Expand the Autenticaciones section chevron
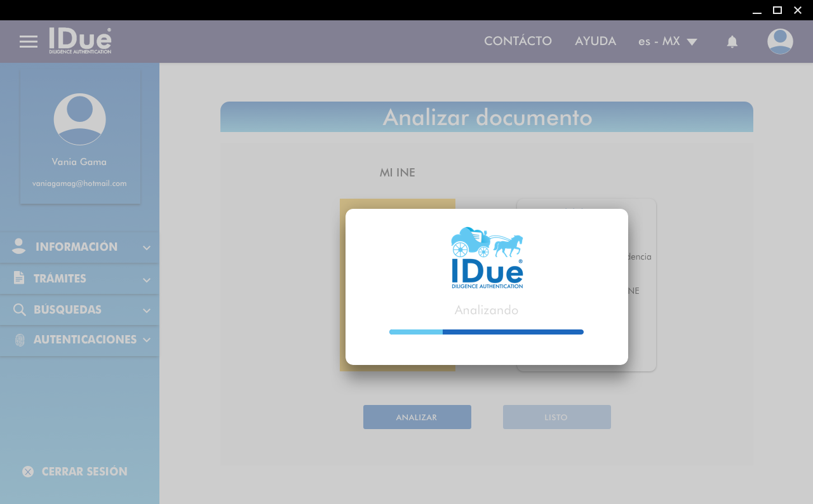 tap(147, 340)
